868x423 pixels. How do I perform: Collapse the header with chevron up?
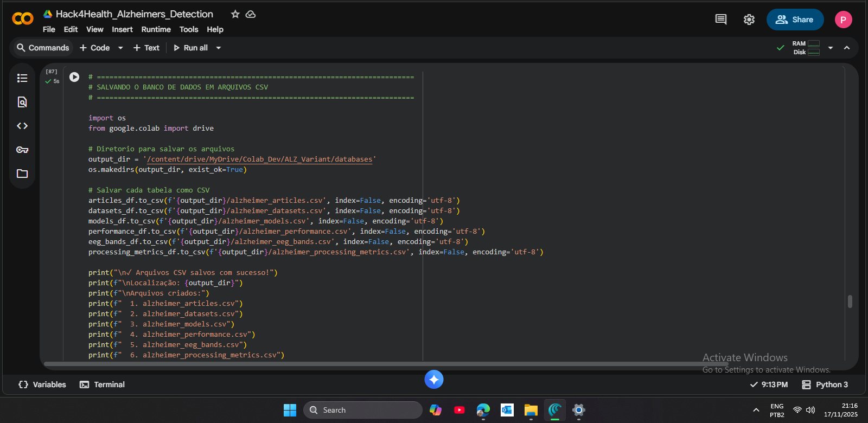pyautogui.click(x=847, y=48)
